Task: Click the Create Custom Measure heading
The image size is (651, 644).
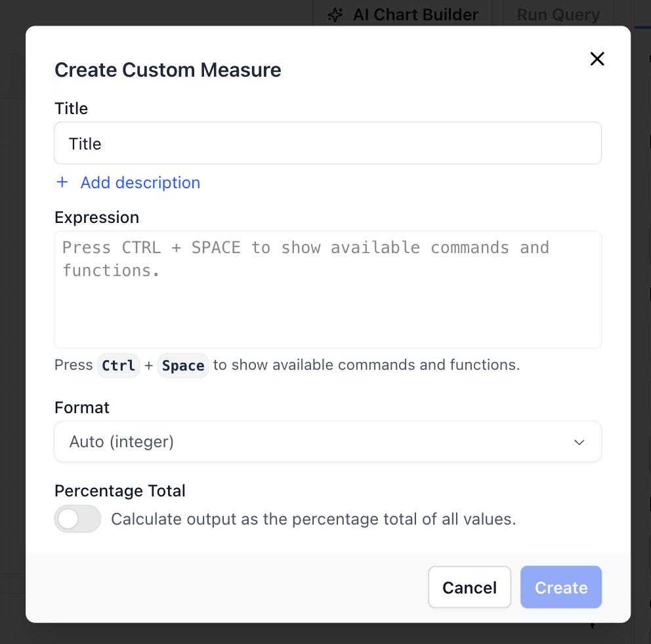Action: (x=167, y=70)
